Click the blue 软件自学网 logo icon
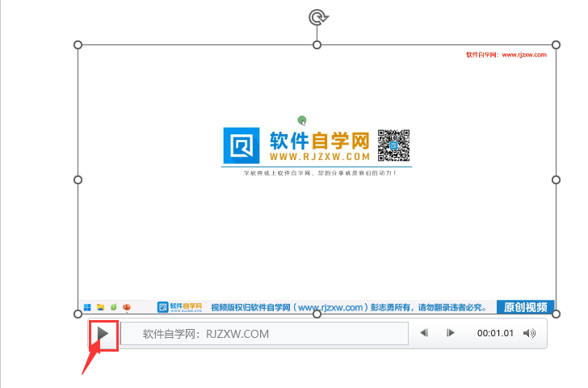588x388 pixels. click(241, 145)
